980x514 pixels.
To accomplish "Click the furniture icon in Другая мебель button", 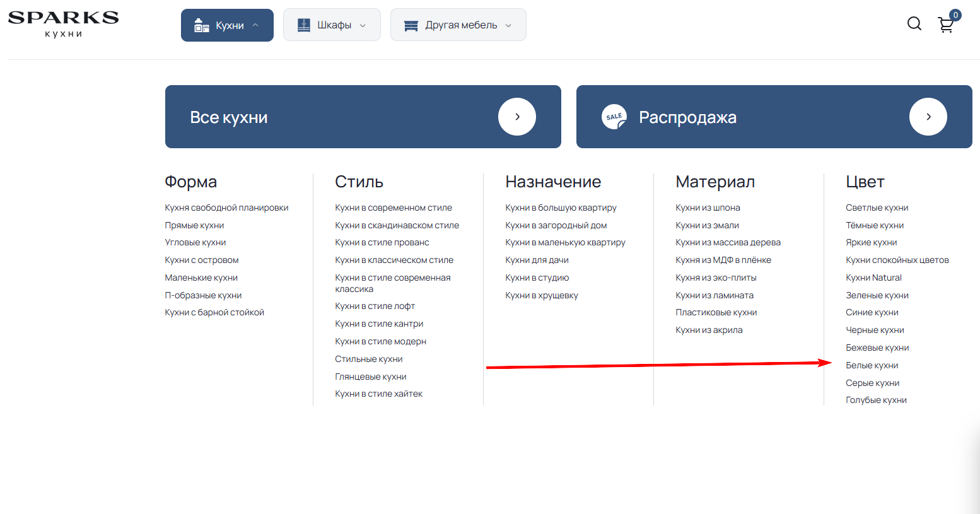I will [x=411, y=25].
